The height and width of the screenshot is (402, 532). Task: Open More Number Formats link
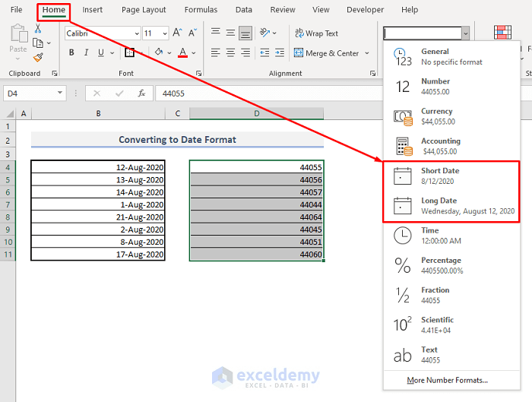(447, 380)
